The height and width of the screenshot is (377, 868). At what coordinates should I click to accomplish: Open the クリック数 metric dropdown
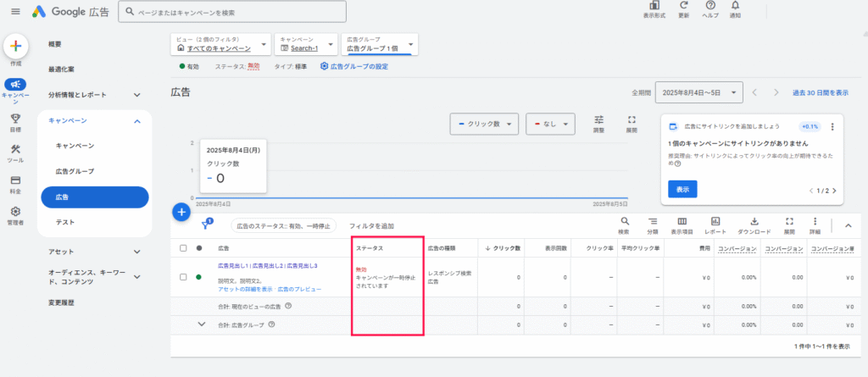coord(484,124)
